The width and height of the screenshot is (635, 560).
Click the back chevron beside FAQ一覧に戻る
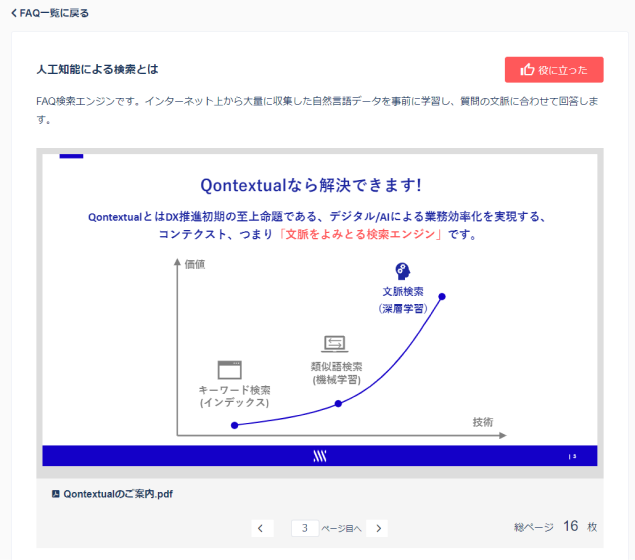coord(13,13)
